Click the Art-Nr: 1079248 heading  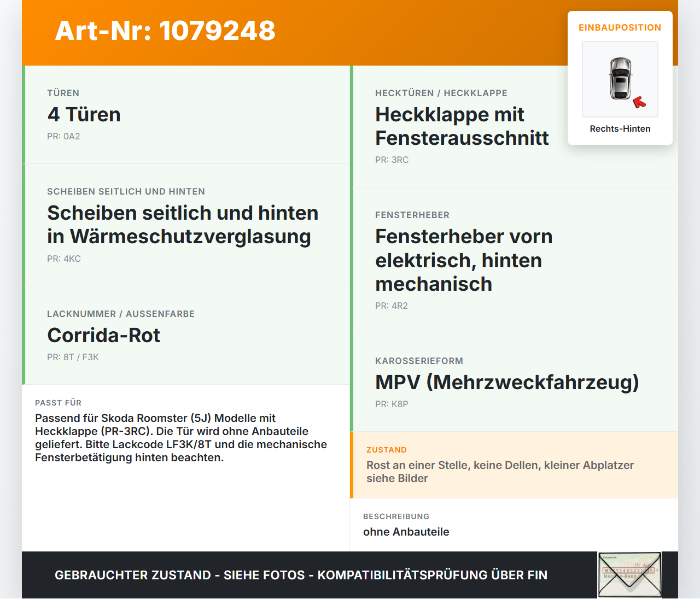(165, 31)
